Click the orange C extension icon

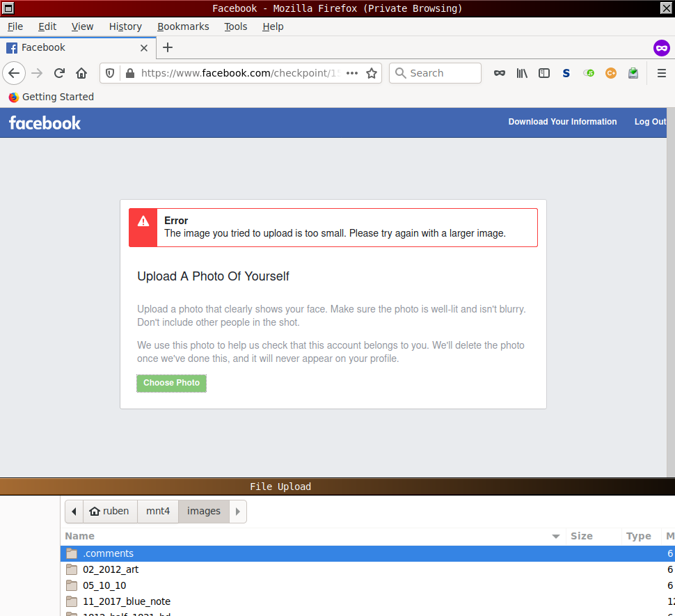click(x=611, y=73)
